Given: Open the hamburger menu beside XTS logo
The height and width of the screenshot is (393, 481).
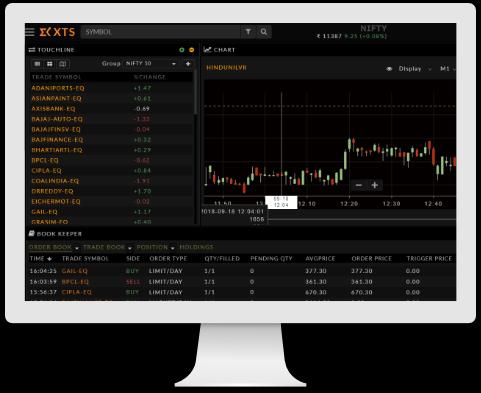Looking at the screenshot, I should click(x=30, y=32).
